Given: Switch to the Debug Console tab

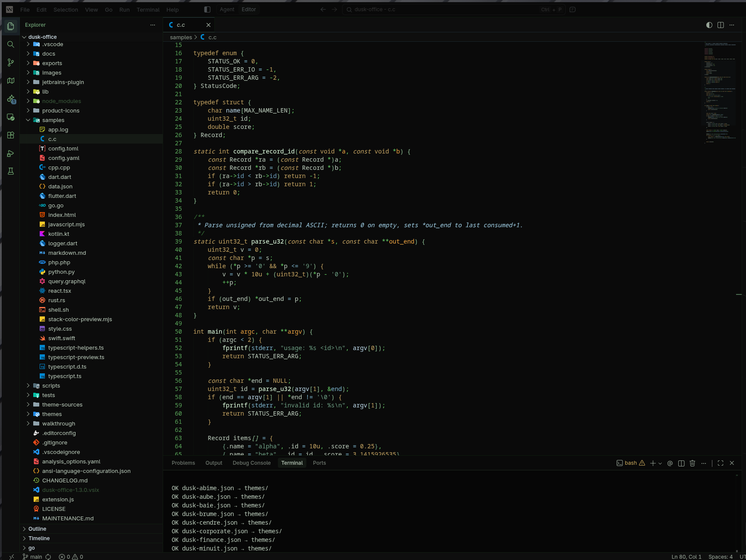Looking at the screenshot, I should [252, 463].
